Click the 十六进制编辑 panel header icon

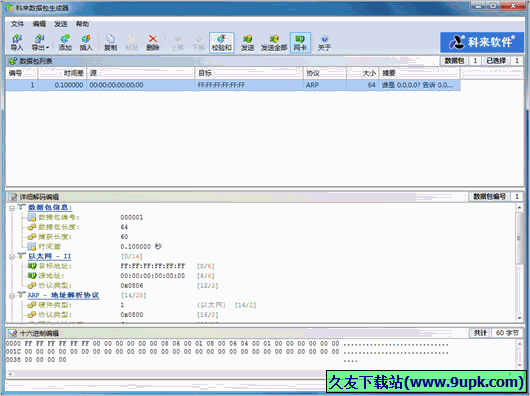[13, 333]
